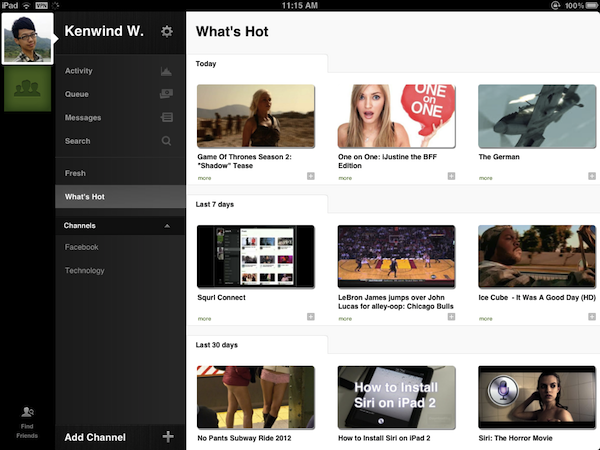Screen dimensions: 600x450
Task: Open the green friends group tile
Action: click(x=28, y=89)
